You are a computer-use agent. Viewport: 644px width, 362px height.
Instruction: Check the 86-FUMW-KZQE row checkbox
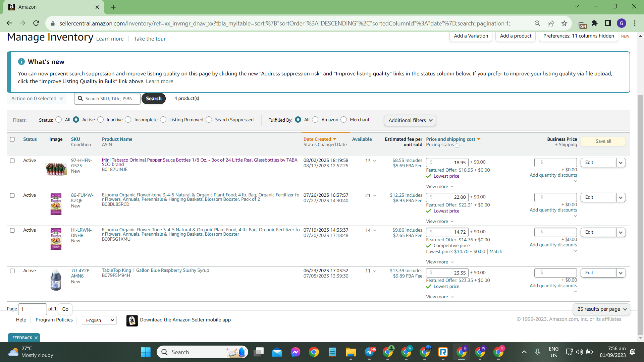(12, 196)
